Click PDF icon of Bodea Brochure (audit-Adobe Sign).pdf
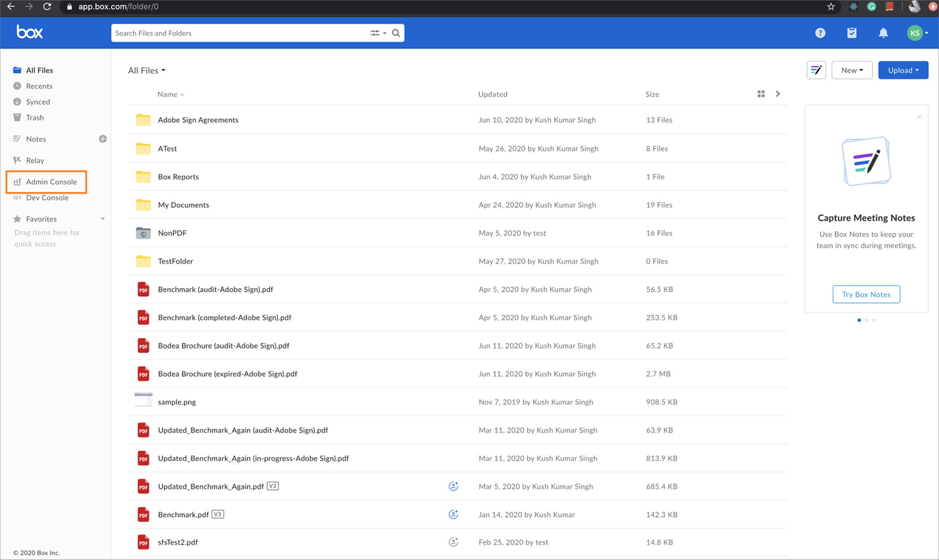The height and width of the screenshot is (560, 939). [143, 345]
